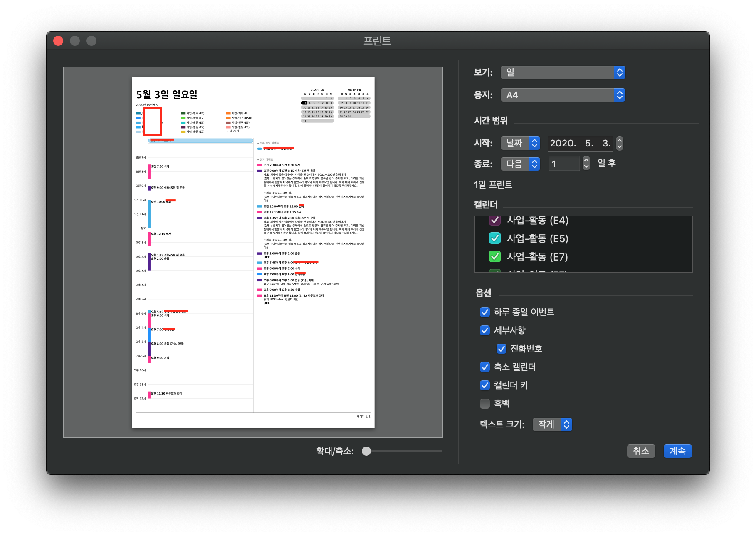This screenshot has height=536, width=756.
Task: Click the 확대/축소 zoom slider knob
Action: pos(366,451)
